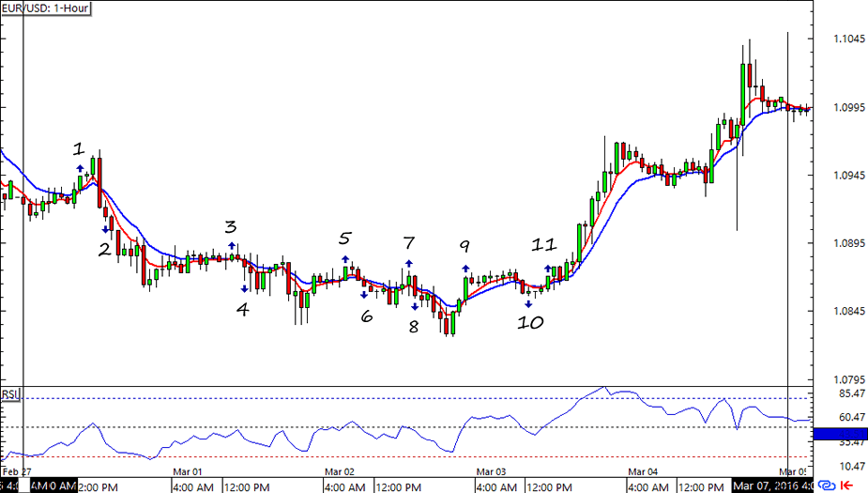Click the highlighted Mar 07, 2016 cursor date
The width and height of the screenshot is (868, 493).
coord(772,485)
